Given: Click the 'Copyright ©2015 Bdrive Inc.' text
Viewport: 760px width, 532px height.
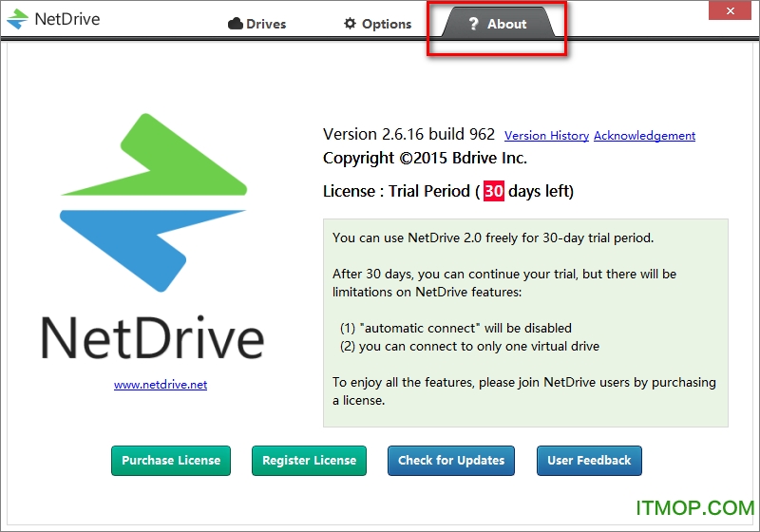Looking at the screenshot, I should point(425,158).
